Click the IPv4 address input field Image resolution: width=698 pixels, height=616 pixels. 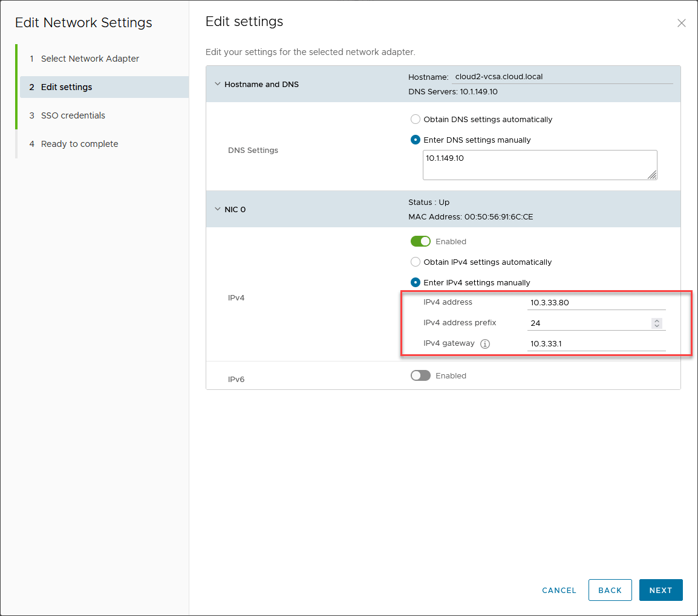coord(596,303)
